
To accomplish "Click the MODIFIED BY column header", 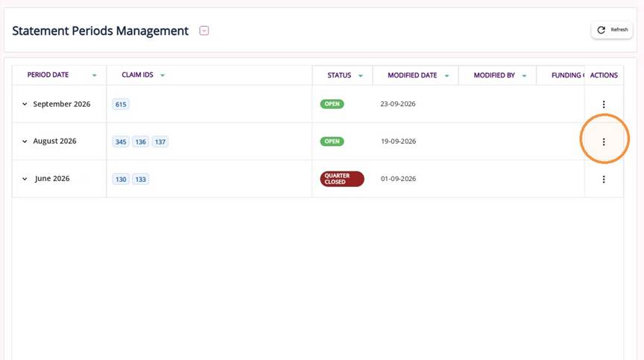I will (494, 75).
